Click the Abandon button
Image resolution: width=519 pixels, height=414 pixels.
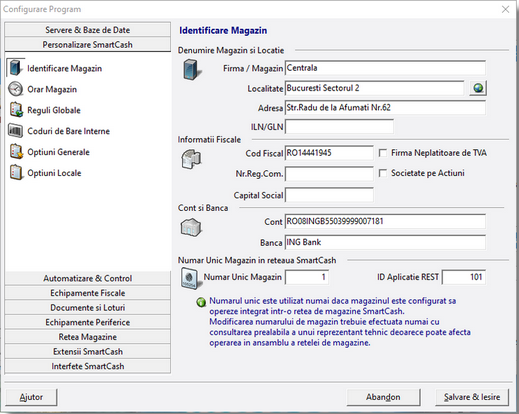383,397
